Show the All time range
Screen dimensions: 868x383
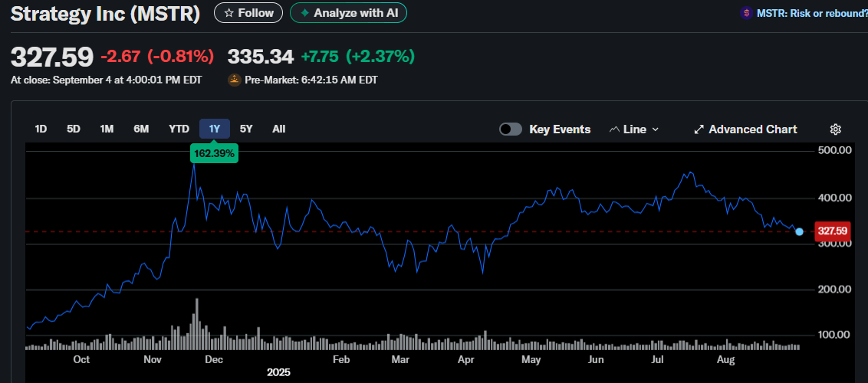[x=279, y=129]
